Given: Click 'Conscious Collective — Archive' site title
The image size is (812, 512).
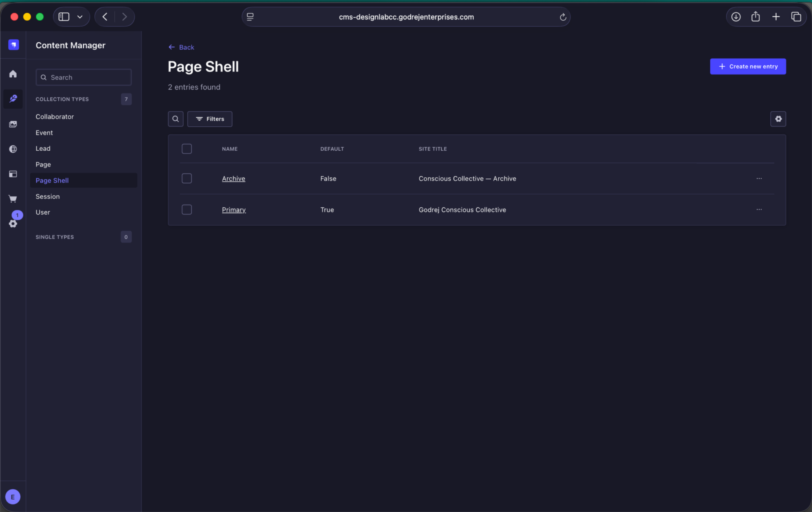Looking at the screenshot, I should pos(467,178).
